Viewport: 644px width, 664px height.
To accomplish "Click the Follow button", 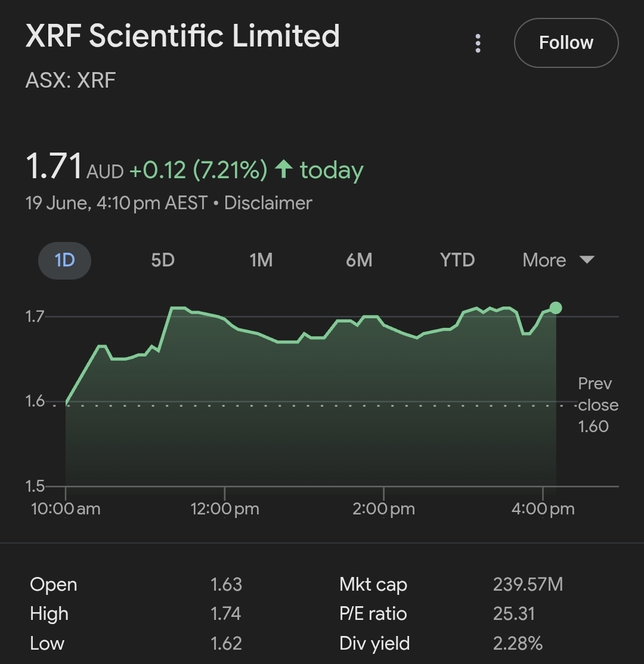I will click(566, 43).
